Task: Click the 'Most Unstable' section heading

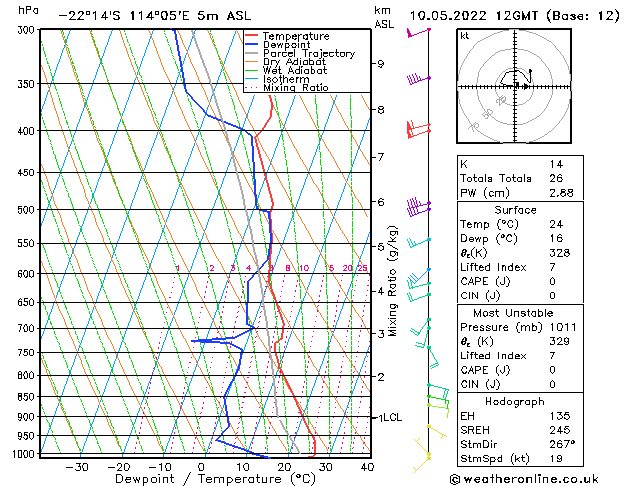Action: click(x=513, y=313)
